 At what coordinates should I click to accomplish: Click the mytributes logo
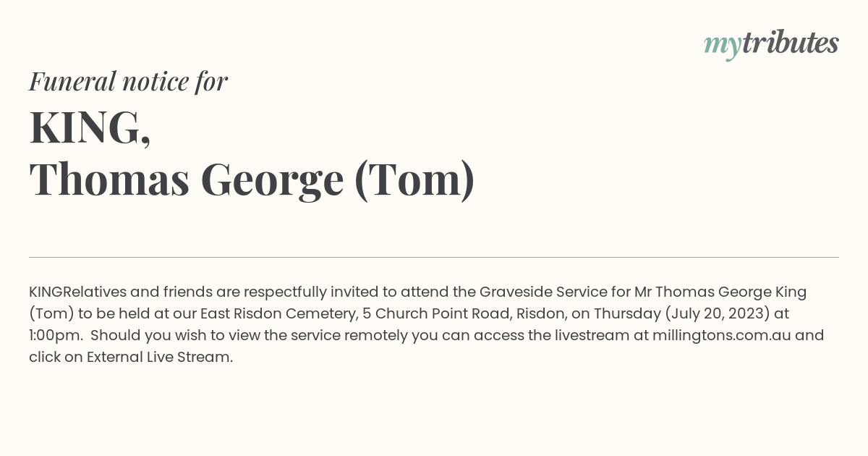pyautogui.click(x=771, y=44)
